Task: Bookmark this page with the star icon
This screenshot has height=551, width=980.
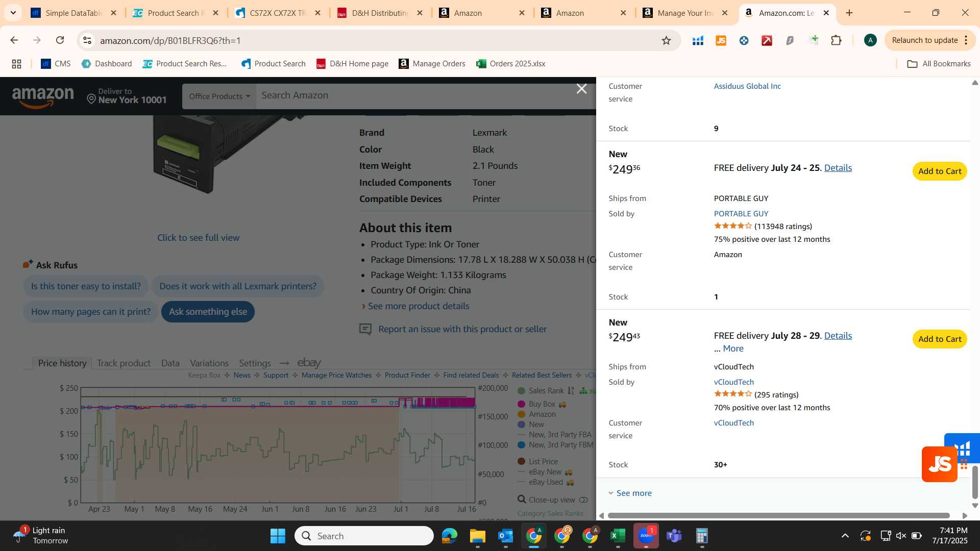Action: click(x=666, y=40)
